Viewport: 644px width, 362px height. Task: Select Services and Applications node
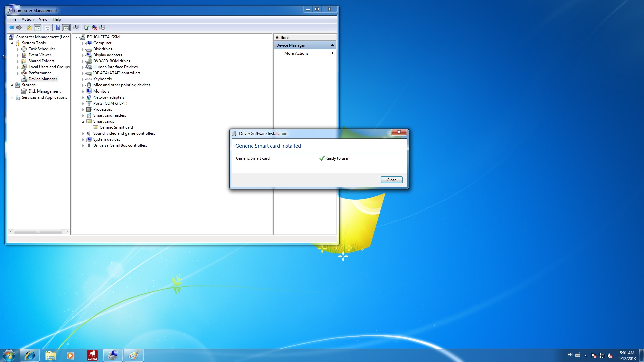[x=45, y=97]
